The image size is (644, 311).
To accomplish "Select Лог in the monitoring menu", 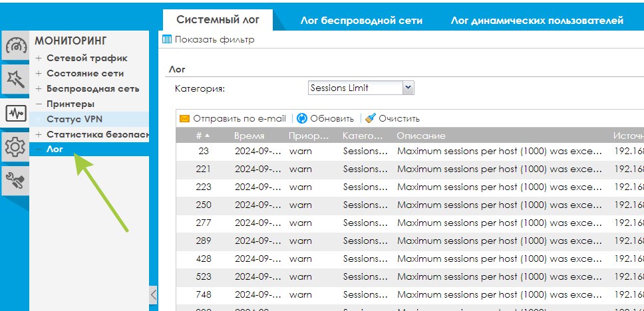I will coord(55,150).
